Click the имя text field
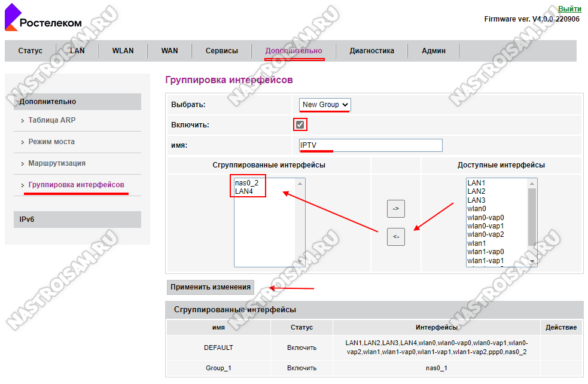This screenshot has height=384, width=588. [370, 145]
